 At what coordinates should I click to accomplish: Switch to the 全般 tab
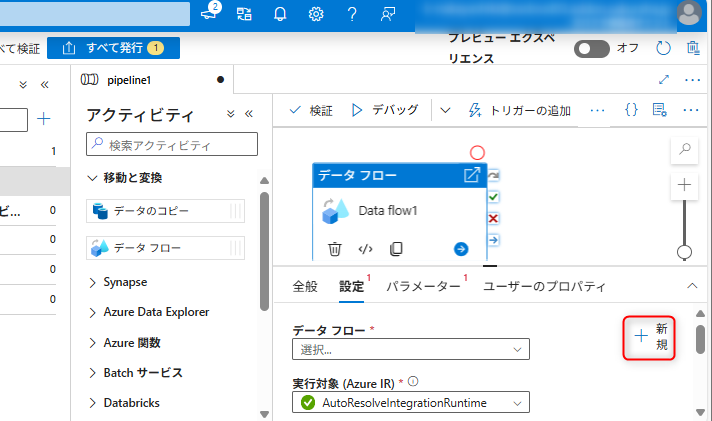coord(305,286)
